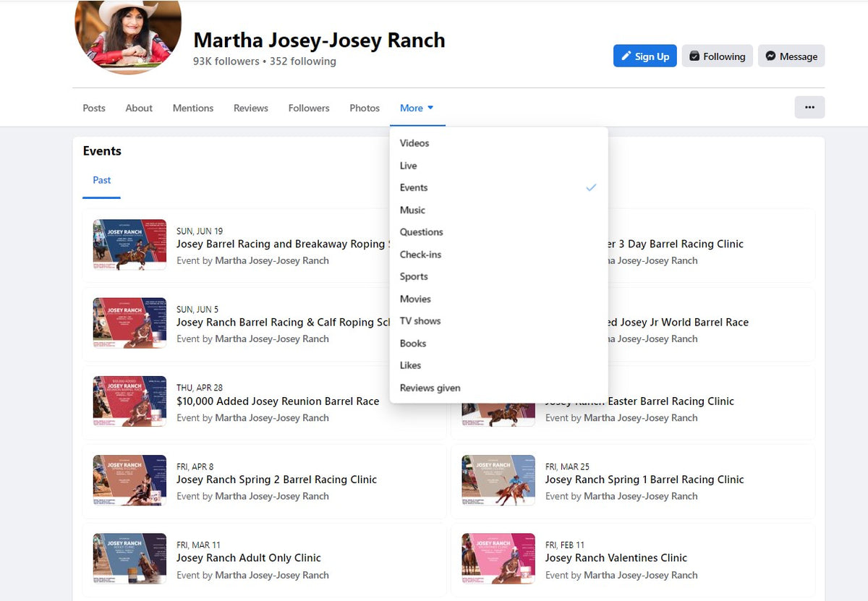
Task: Open Questions from the More menu
Action: click(x=498, y=232)
